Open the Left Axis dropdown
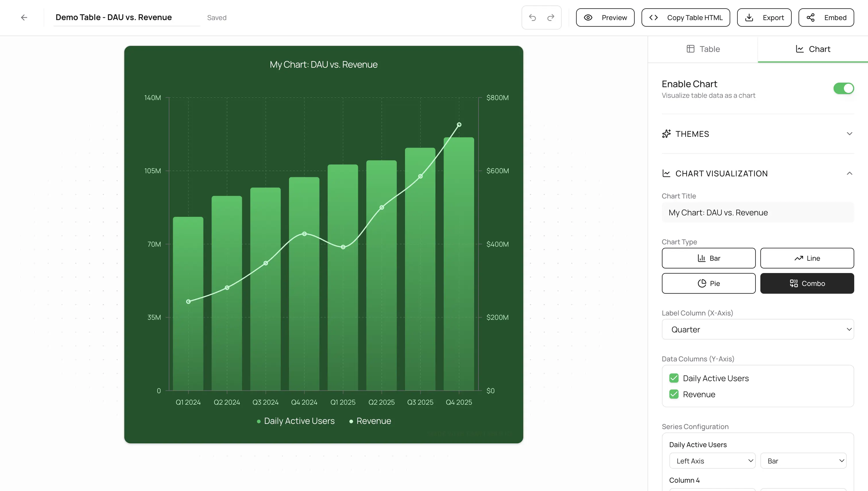This screenshot has height=491, width=868. 712,461
